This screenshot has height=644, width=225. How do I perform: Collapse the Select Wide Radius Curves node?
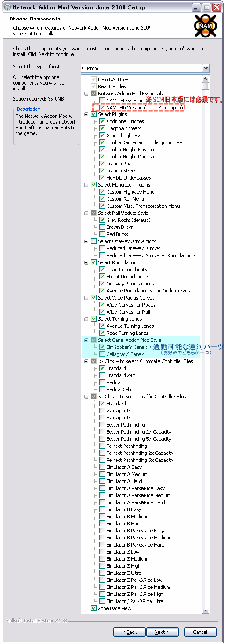click(86, 298)
